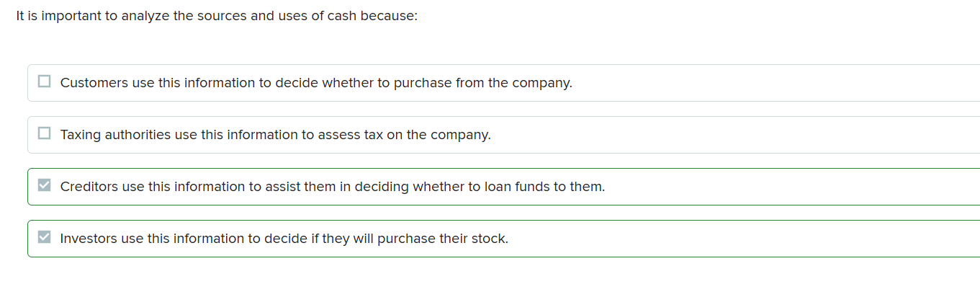Click "Taxing authorities" in the second option

click(x=115, y=135)
